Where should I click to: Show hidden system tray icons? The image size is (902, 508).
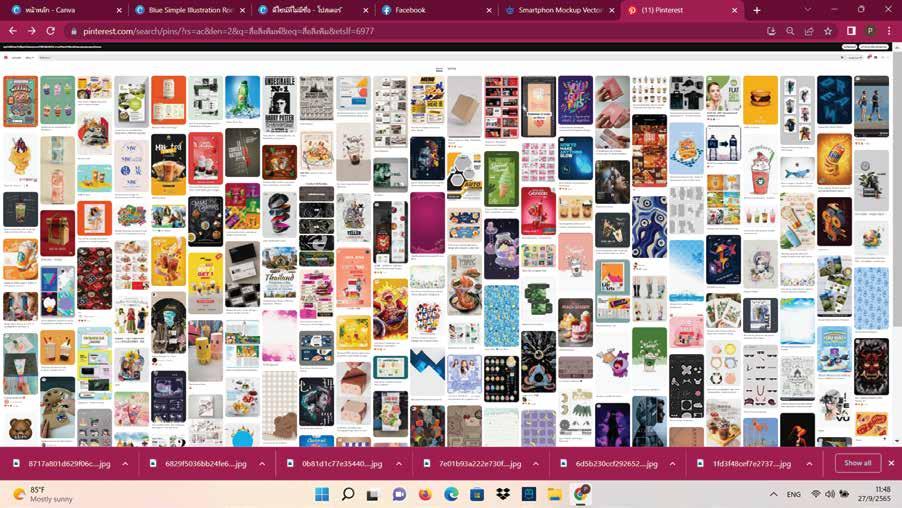point(774,494)
